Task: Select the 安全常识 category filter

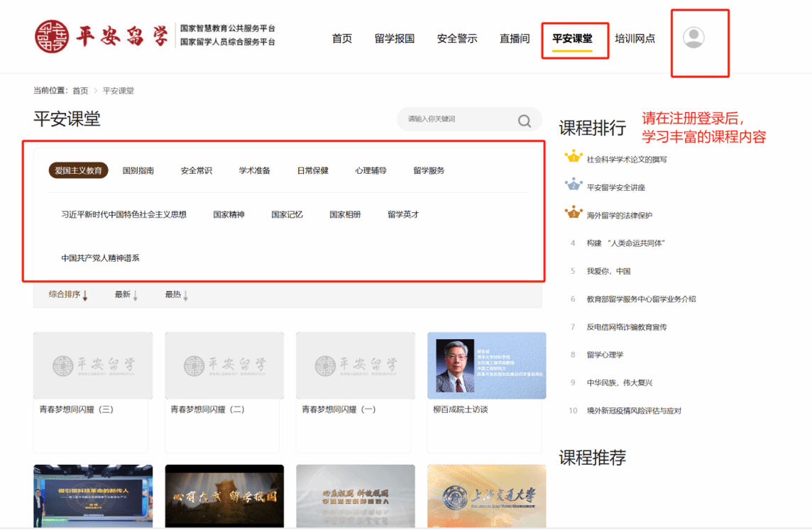Action: point(196,170)
